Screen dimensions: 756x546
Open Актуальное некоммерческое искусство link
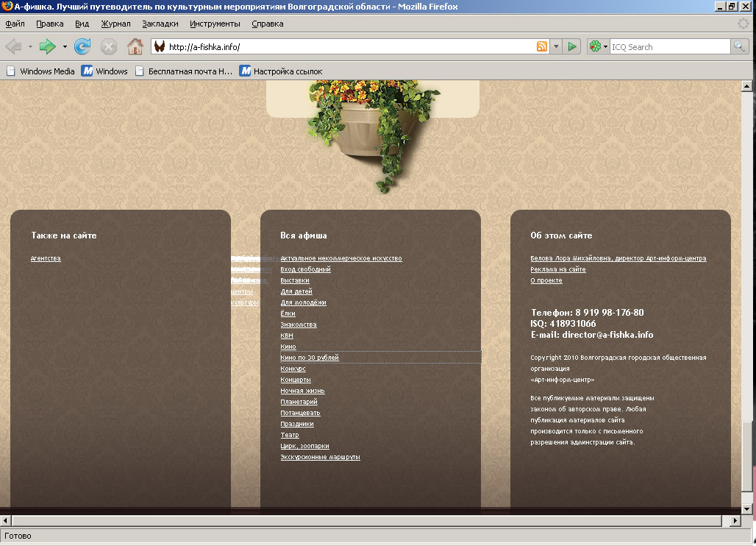[x=341, y=258]
